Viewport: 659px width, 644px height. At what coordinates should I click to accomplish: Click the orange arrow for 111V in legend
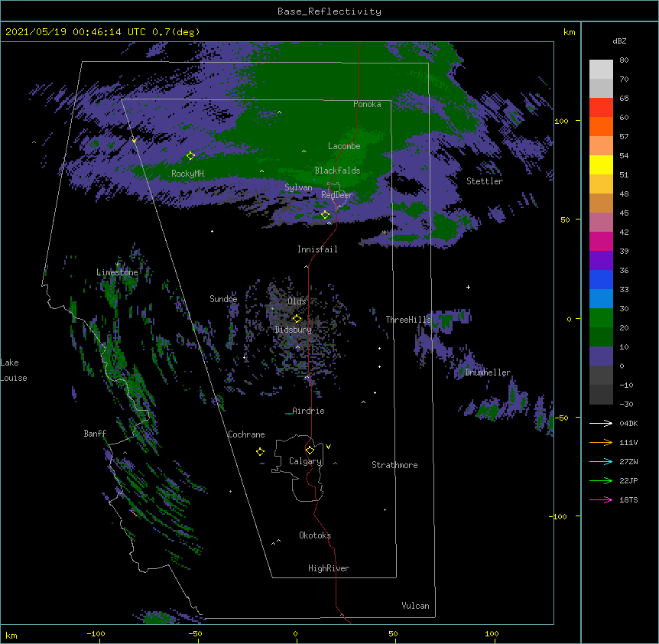point(601,442)
